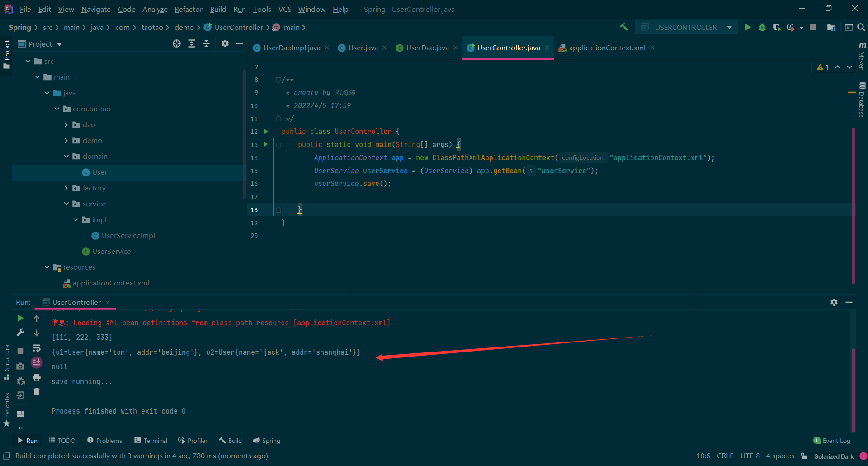
Task: Rerun UserController in Run panel
Action: pos(20,318)
